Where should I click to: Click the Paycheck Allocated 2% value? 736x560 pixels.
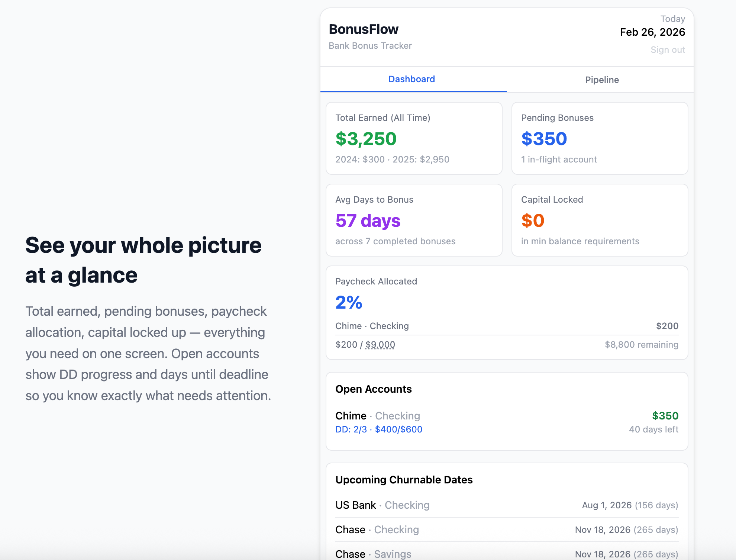pos(349,302)
